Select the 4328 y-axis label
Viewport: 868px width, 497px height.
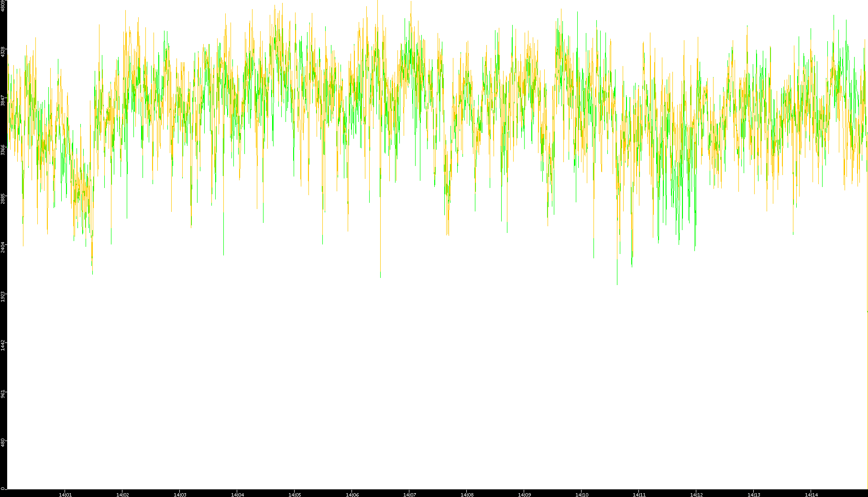[3, 52]
